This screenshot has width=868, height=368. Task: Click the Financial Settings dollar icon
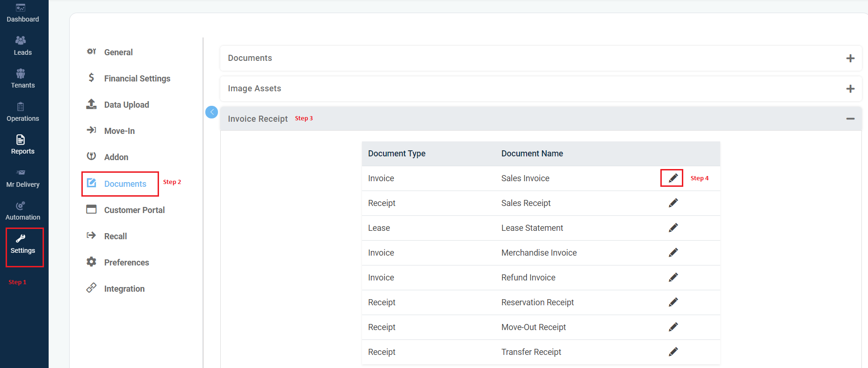(x=91, y=78)
